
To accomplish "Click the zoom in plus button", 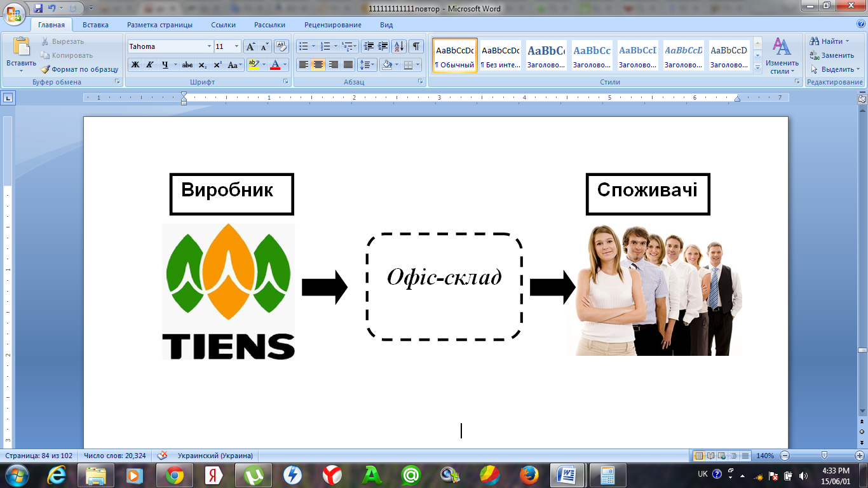I will (x=860, y=456).
